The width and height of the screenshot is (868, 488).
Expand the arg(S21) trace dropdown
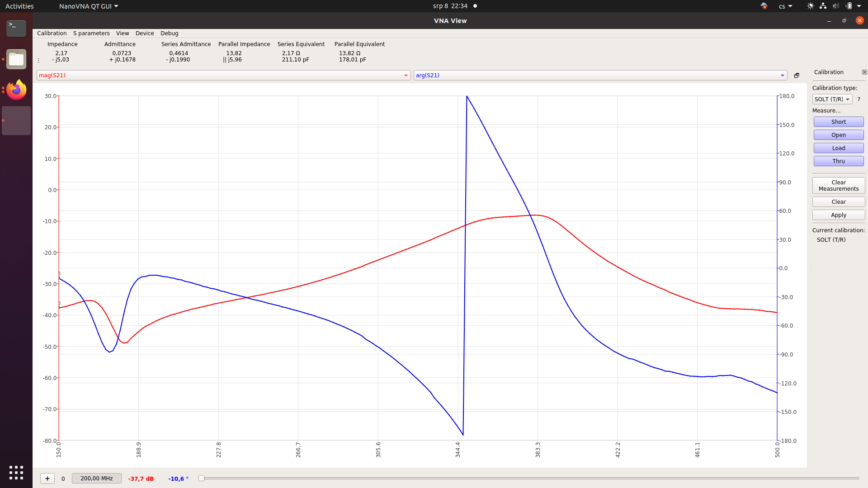pyautogui.click(x=782, y=75)
